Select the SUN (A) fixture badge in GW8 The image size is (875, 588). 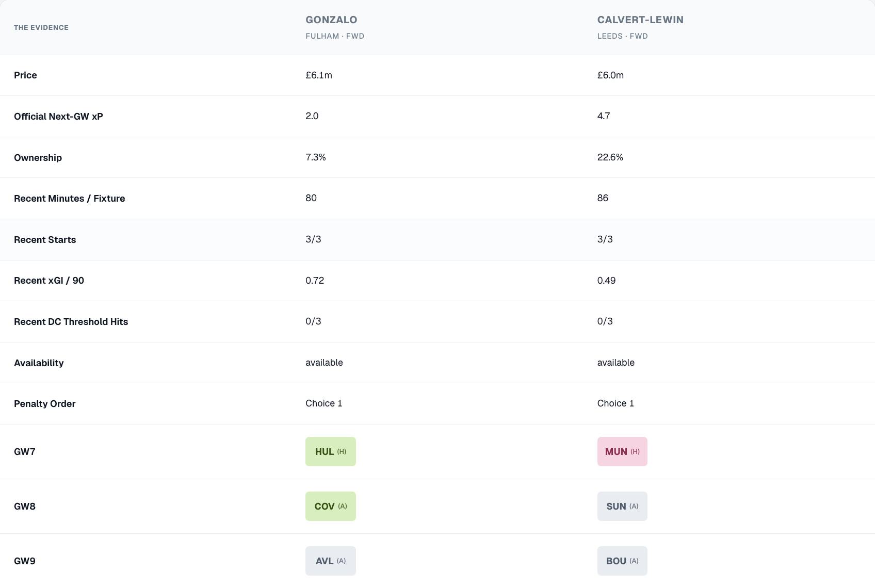click(x=622, y=506)
